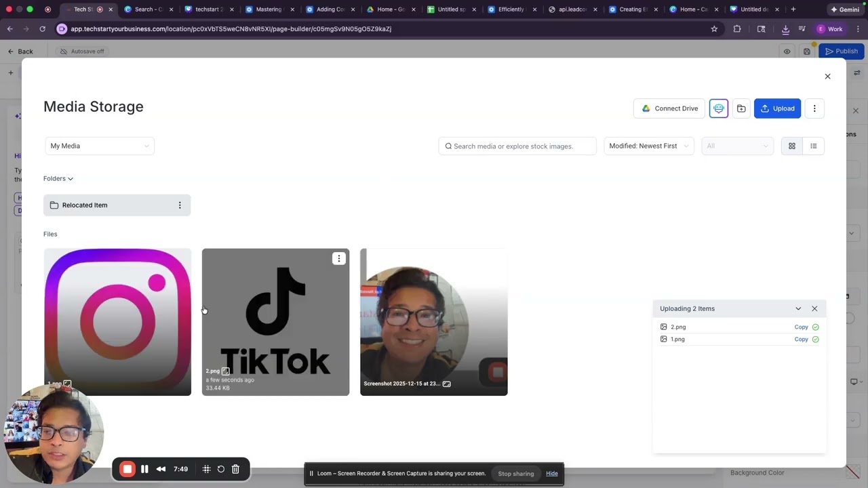
Task: Switch to the Creating E browser tab
Action: coord(632,9)
